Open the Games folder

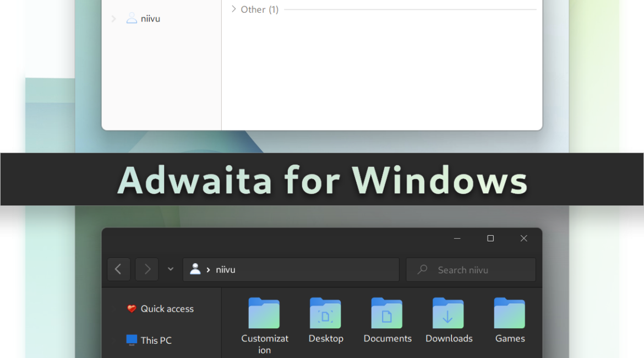point(510,313)
